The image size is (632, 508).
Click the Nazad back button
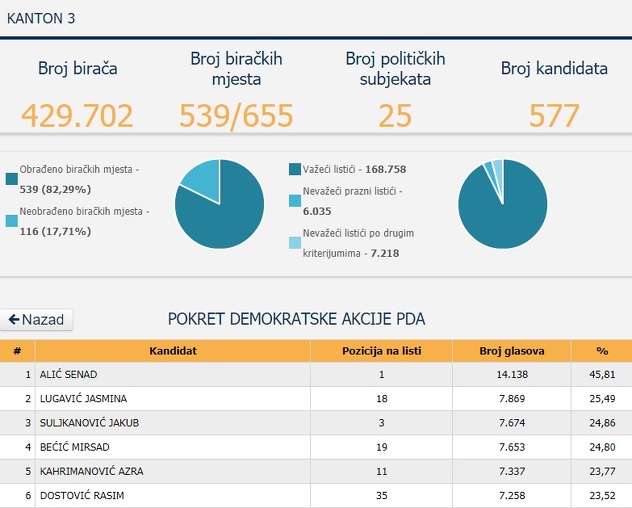(x=36, y=320)
